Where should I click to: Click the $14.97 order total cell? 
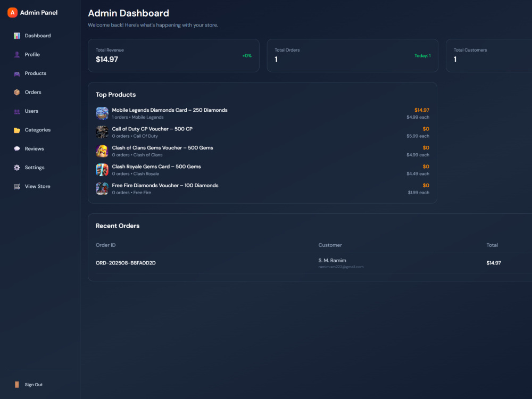click(x=494, y=263)
